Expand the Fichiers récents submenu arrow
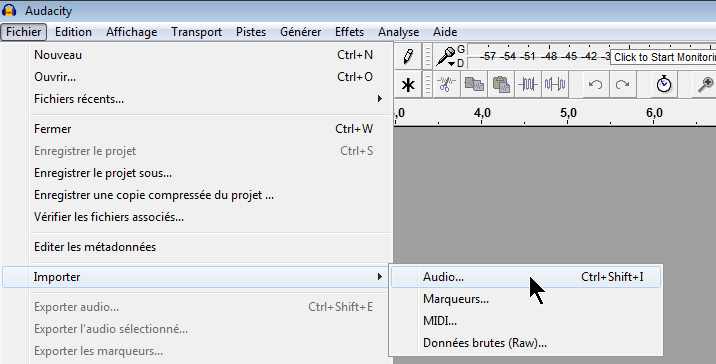716x364 pixels. tap(379, 99)
